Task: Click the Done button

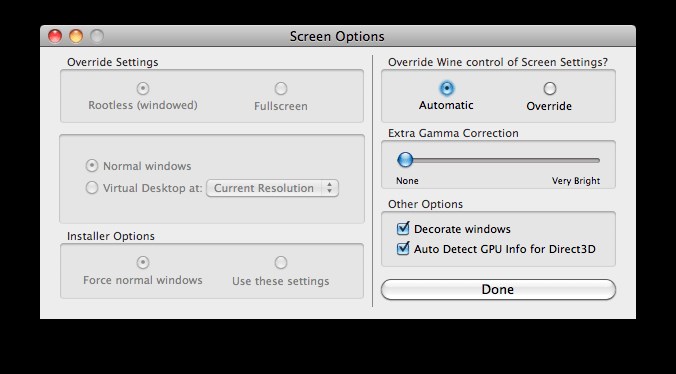Action: click(498, 289)
